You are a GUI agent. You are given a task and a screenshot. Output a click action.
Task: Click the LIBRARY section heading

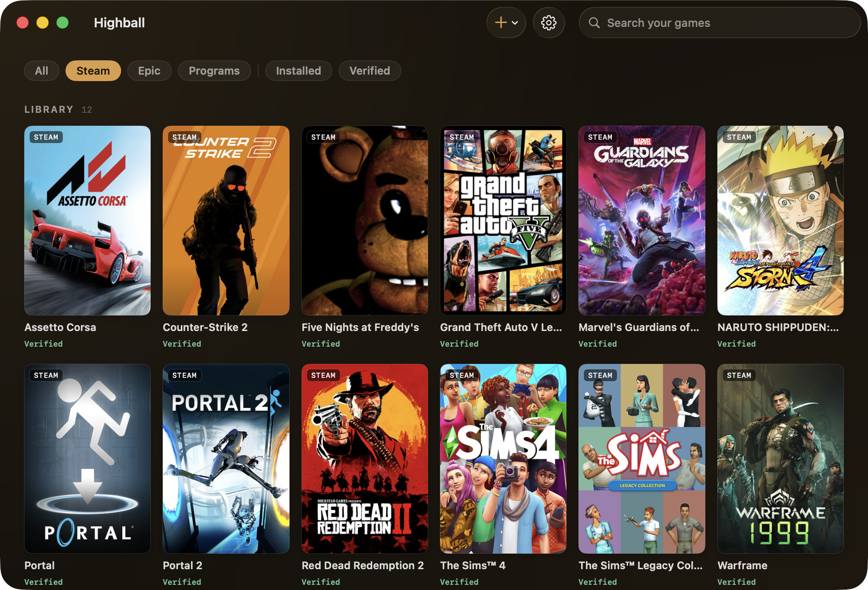click(49, 109)
